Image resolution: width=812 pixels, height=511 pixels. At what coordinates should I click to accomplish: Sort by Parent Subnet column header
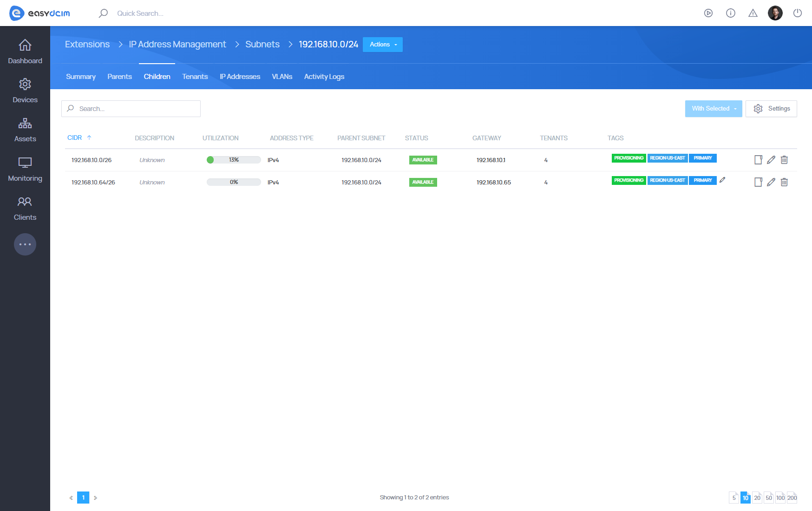click(361, 138)
